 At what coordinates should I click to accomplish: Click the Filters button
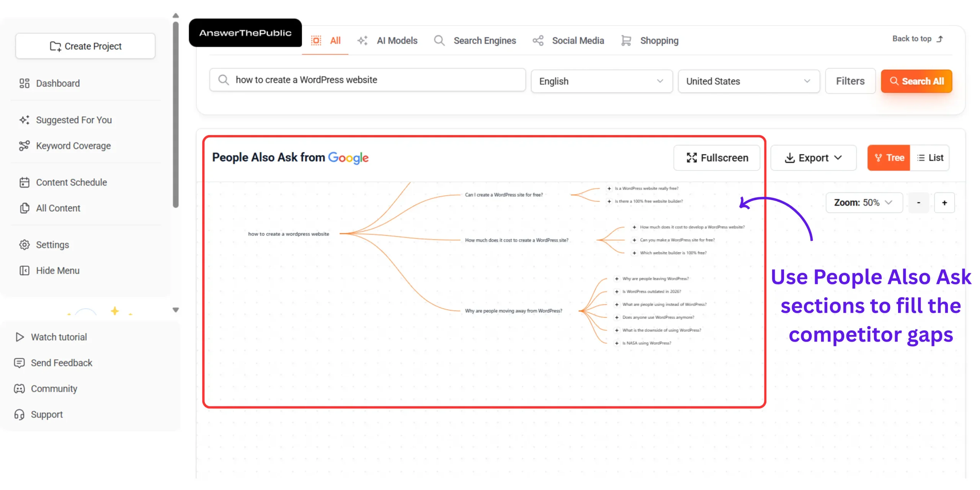pyautogui.click(x=850, y=81)
